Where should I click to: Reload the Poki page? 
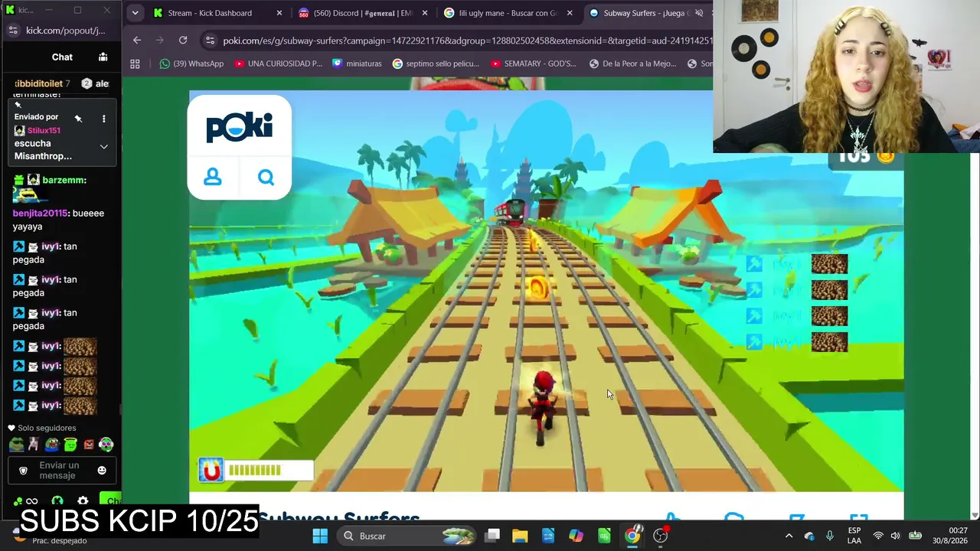pos(183,40)
